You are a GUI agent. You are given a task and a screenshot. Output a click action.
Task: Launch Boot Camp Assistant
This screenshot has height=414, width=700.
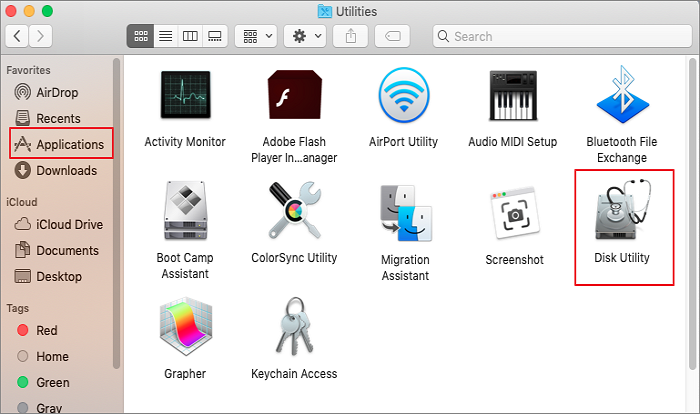[185, 214]
